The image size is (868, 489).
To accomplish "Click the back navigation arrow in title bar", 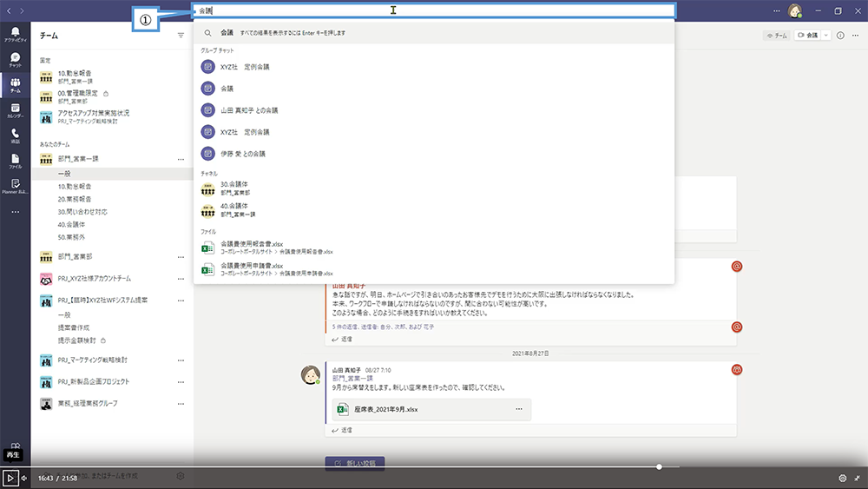I will click(x=9, y=10).
